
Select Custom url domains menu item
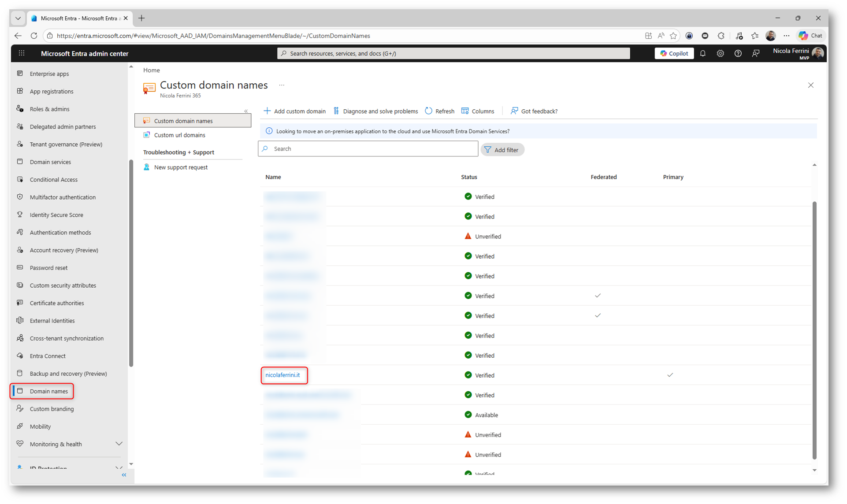point(179,135)
